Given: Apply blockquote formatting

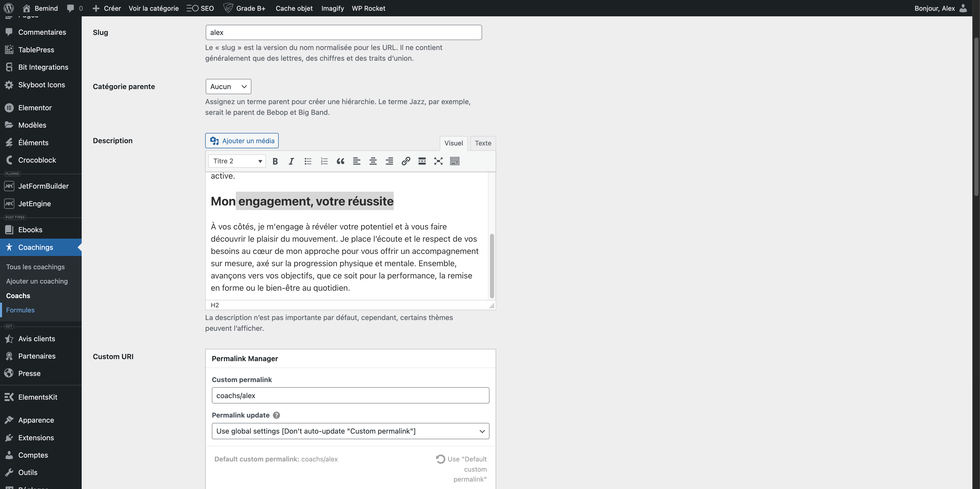Looking at the screenshot, I should pyautogui.click(x=340, y=161).
